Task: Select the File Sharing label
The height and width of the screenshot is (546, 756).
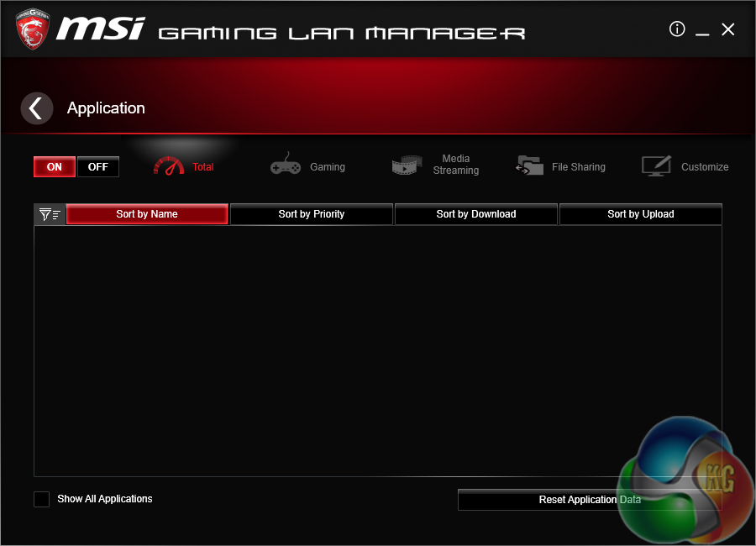Action: [579, 167]
